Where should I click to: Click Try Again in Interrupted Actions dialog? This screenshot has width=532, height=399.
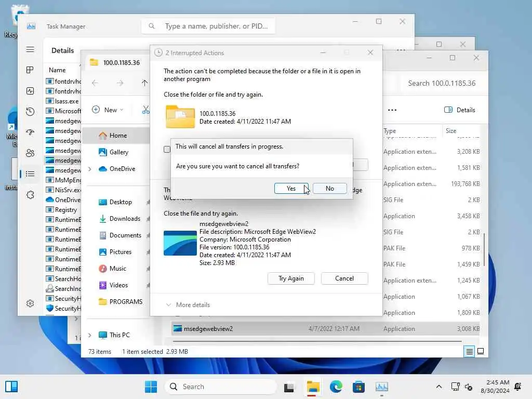point(291,278)
